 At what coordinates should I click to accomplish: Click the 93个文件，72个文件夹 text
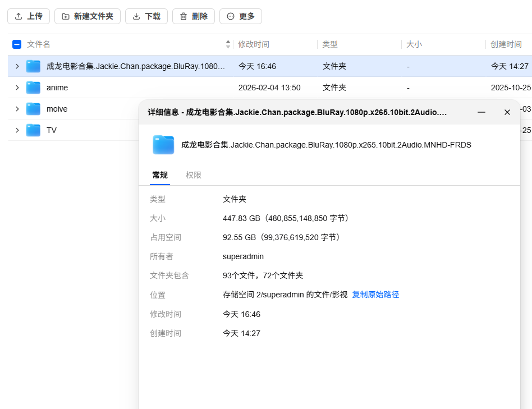tap(263, 275)
